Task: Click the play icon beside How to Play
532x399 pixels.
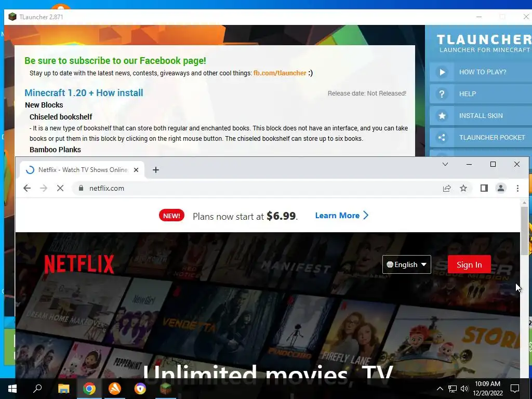Action: 442,72
